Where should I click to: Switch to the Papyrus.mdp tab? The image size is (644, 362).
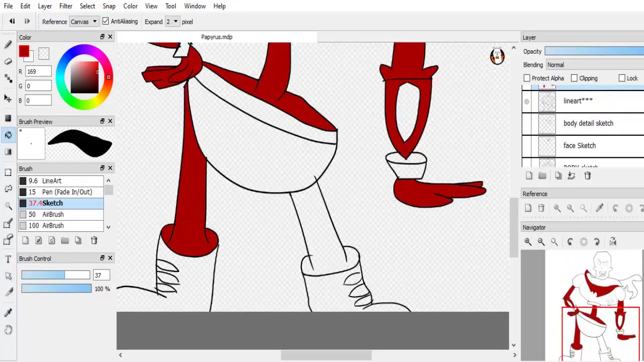tap(217, 37)
